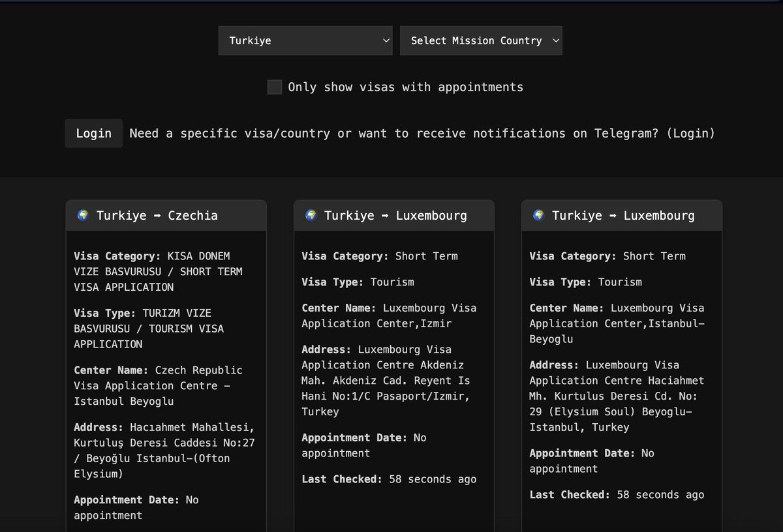The height and width of the screenshot is (532, 783).
Task: Click Last Checked 58 seconds ago on the Istanbul-Beyoglu card
Action: pyautogui.click(x=617, y=495)
